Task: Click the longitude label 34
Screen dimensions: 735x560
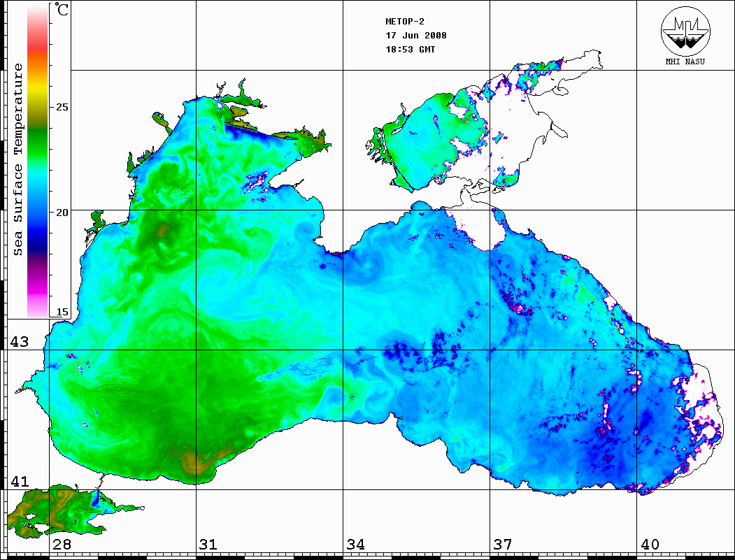Action: [356, 545]
